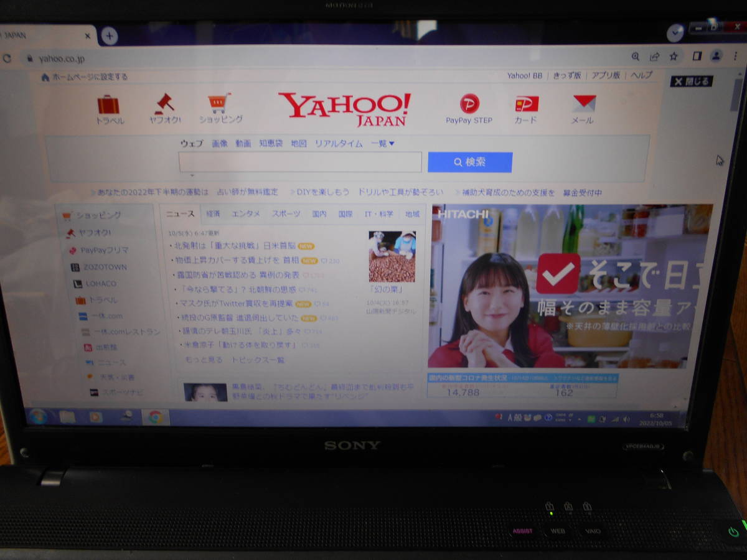Expand the 一覧 search category dropdown
Screen dimensions: 747x560
point(383,144)
